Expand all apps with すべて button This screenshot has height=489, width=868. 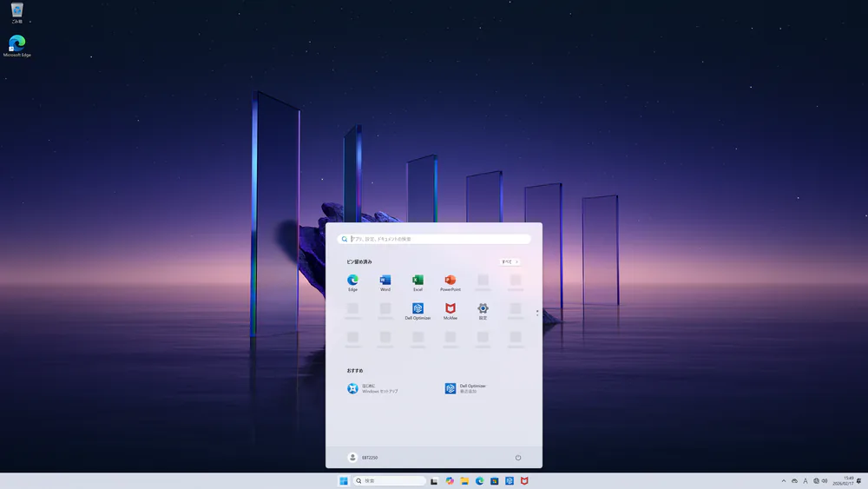tap(510, 261)
